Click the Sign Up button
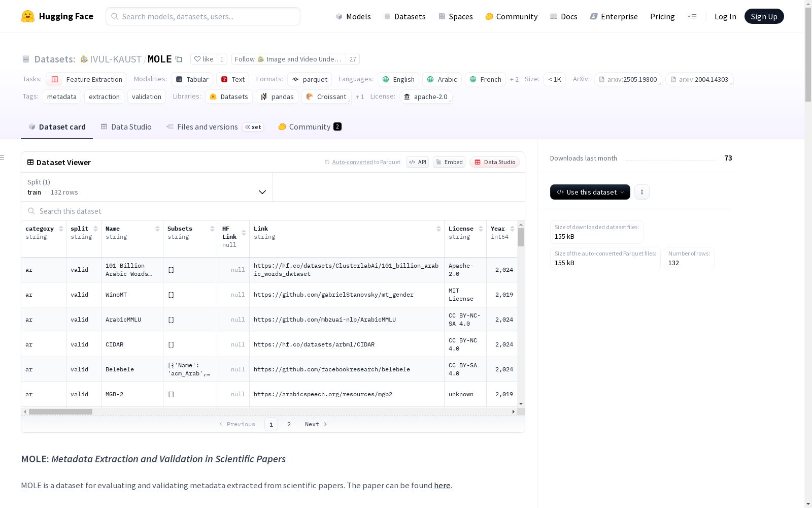The image size is (812, 508). click(764, 16)
